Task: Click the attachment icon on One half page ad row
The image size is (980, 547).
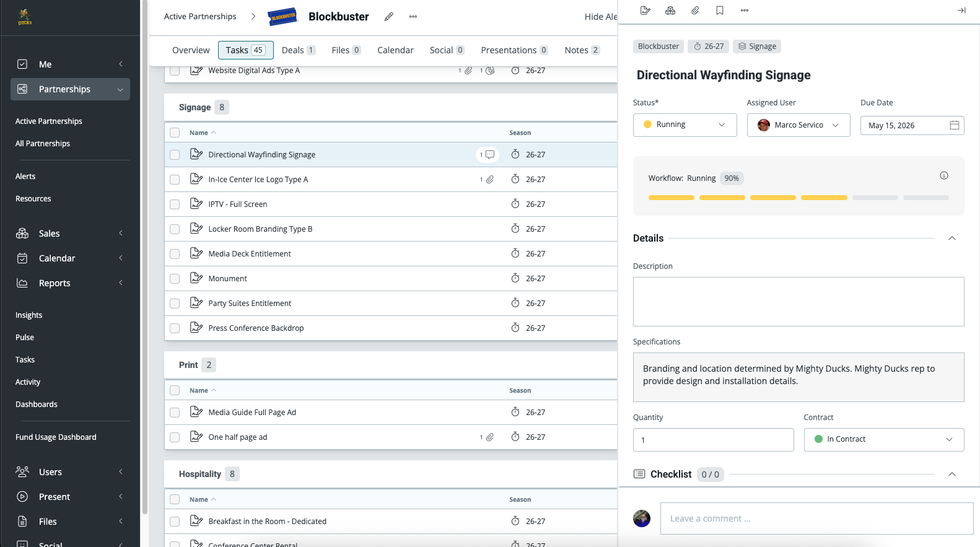Action: point(489,437)
